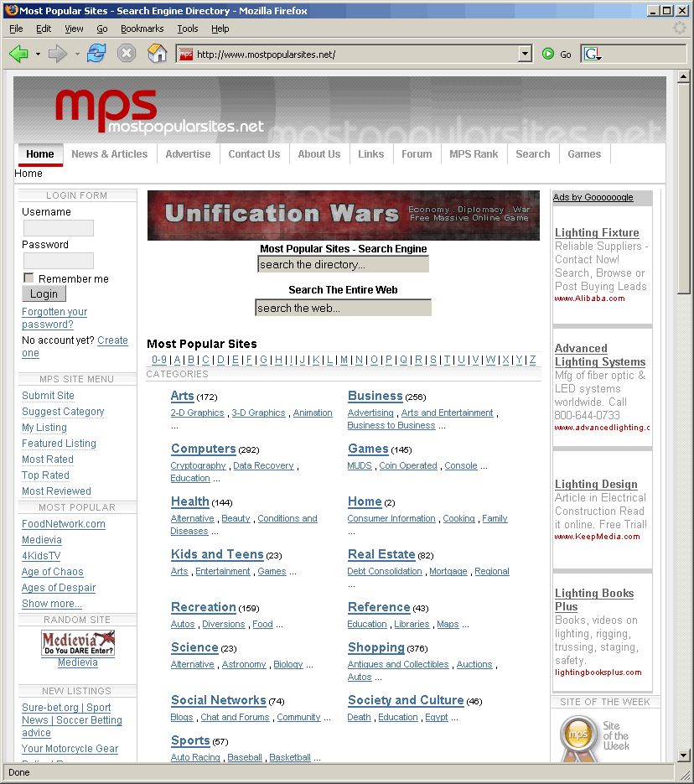694x784 pixels.
Task: Click the vertical scrollbar down arrow
Action: 684,755
